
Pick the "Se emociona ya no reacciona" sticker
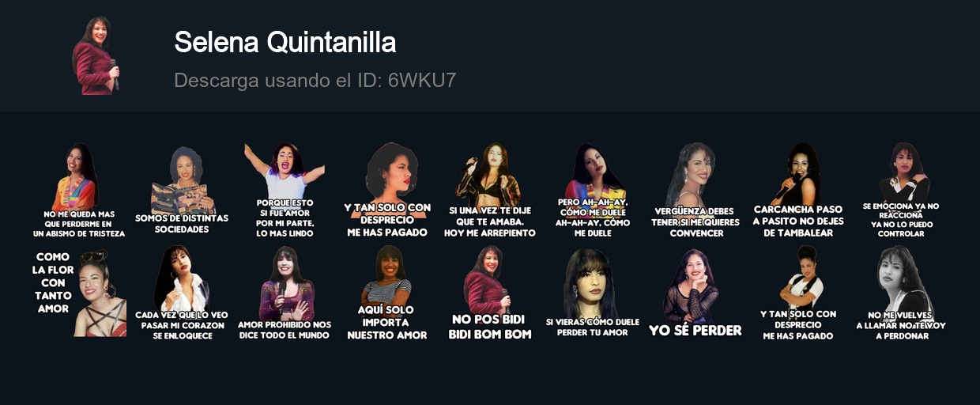click(x=901, y=191)
